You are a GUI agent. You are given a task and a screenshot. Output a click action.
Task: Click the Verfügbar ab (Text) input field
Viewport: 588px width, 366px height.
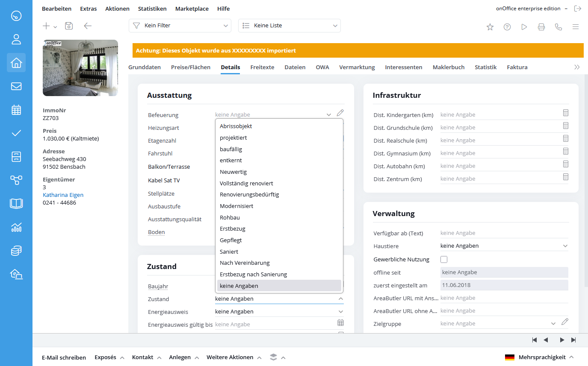504,233
